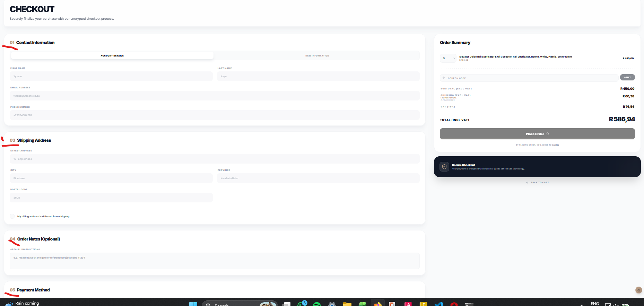Open the Terms link
This screenshot has height=306, width=644.
click(555, 145)
